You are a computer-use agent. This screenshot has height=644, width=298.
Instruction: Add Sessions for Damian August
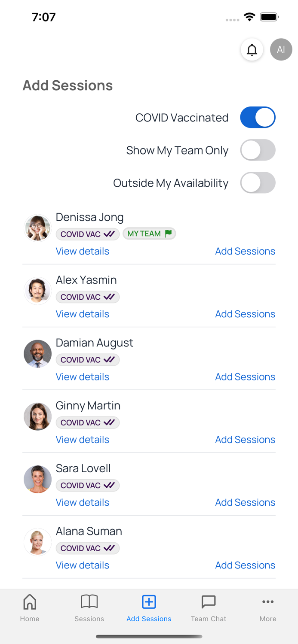[245, 377]
